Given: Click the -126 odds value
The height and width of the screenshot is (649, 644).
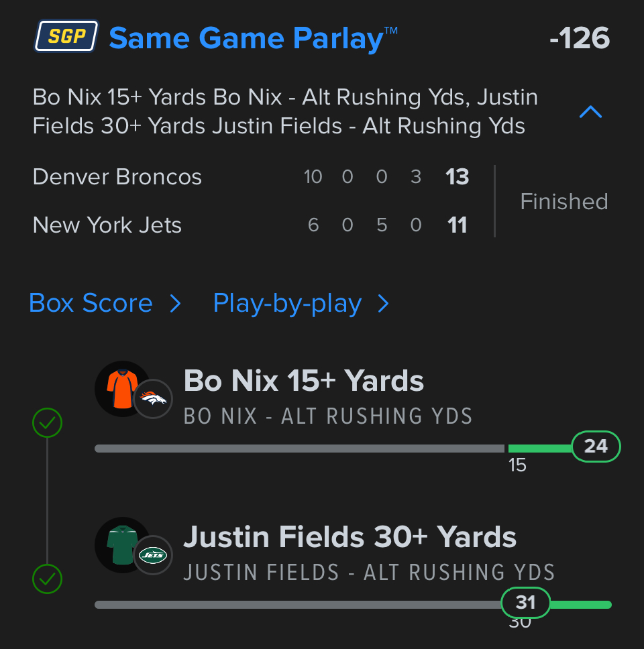Looking at the screenshot, I should click(x=579, y=38).
